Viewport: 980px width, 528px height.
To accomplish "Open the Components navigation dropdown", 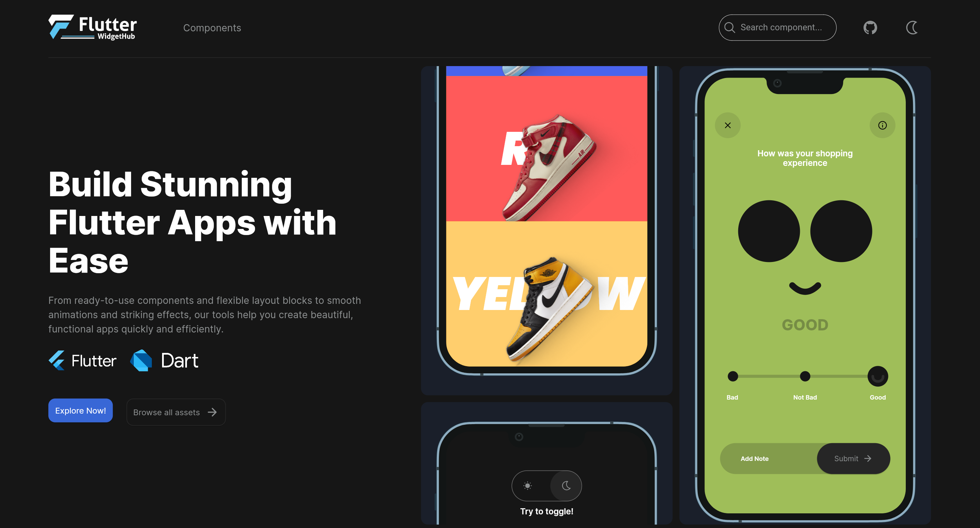I will click(x=212, y=27).
